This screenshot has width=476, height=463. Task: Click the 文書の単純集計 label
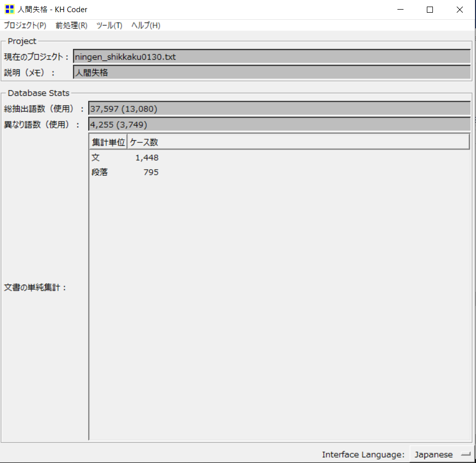[x=35, y=288]
